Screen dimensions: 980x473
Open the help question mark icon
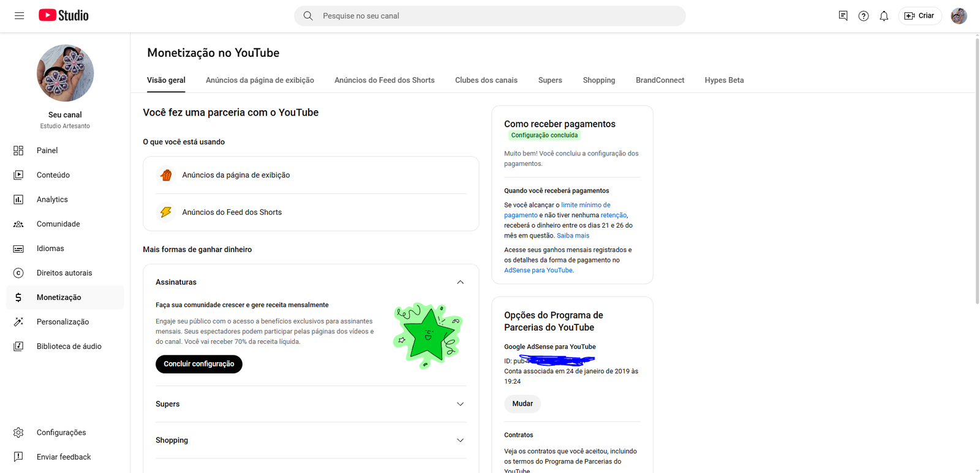point(864,16)
